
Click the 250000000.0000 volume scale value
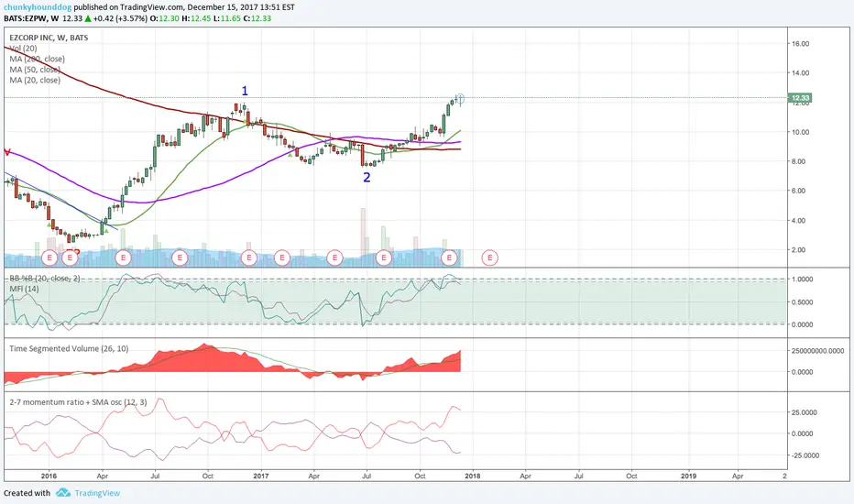click(817, 351)
